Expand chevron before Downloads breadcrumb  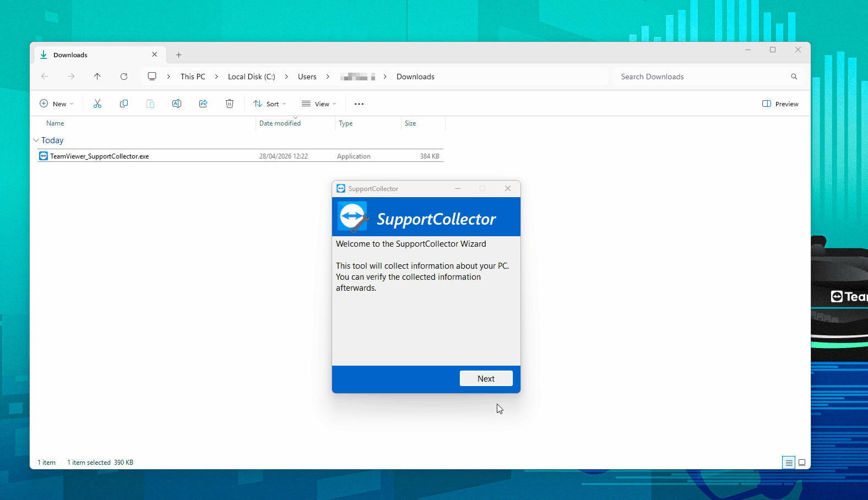pos(385,77)
